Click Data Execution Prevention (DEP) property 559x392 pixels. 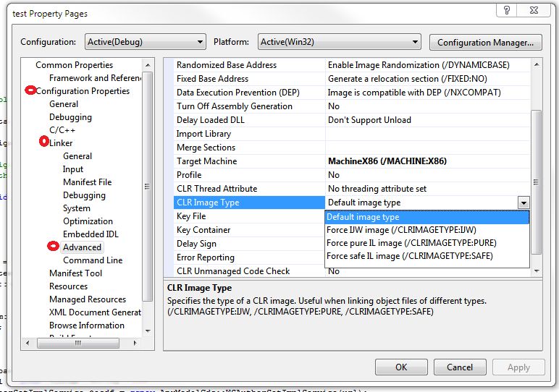pyautogui.click(x=238, y=93)
